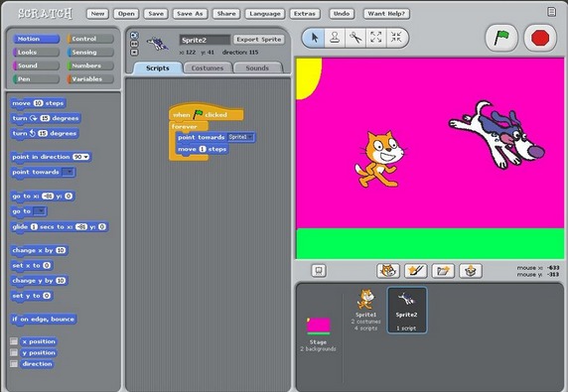Click the Export Sprite button
This screenshot has height=392, width=568.
[258, 40]
